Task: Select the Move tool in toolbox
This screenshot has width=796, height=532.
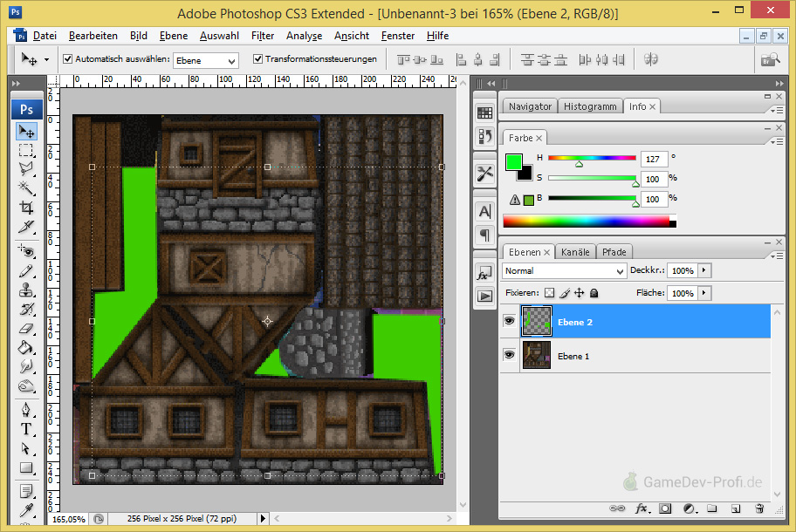Action: 26,132
